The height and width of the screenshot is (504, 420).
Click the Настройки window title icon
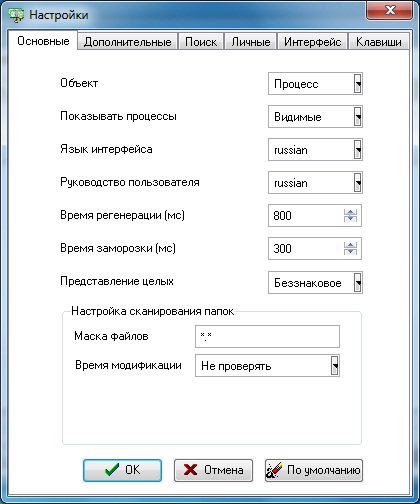point(16,15)
